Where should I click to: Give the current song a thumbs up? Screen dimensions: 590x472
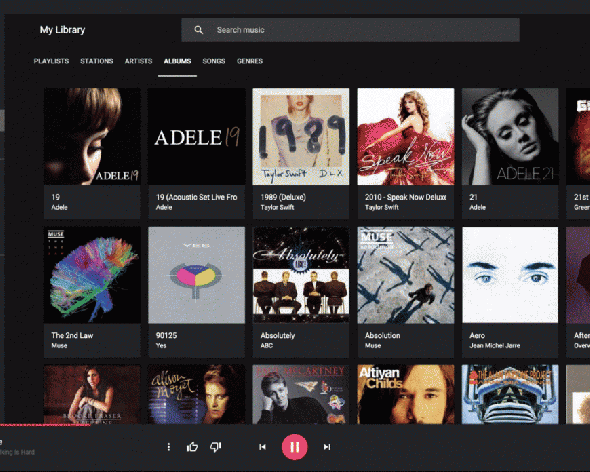pyautogui.click(x=192, y=447)
